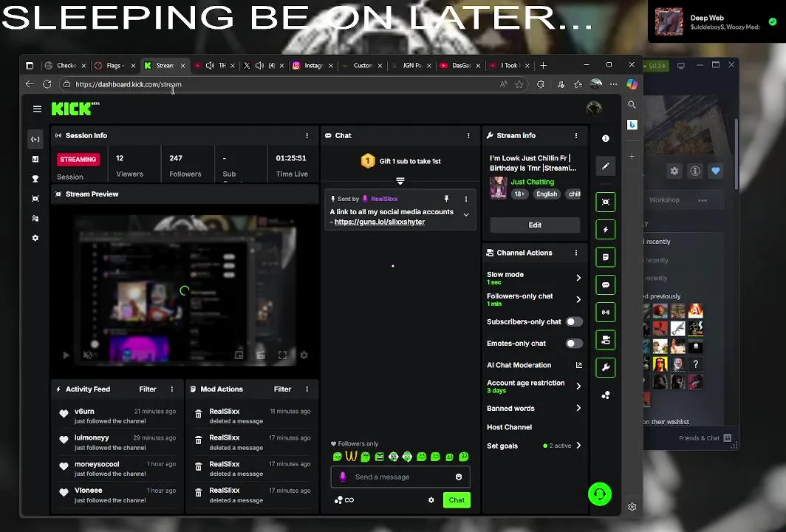Refresh the browser page
This screenshot has width=786, height=532.
(47, 84)
